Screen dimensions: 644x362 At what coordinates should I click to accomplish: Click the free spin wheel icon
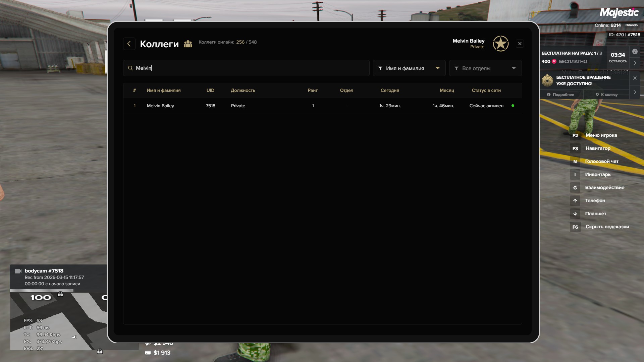547,80
